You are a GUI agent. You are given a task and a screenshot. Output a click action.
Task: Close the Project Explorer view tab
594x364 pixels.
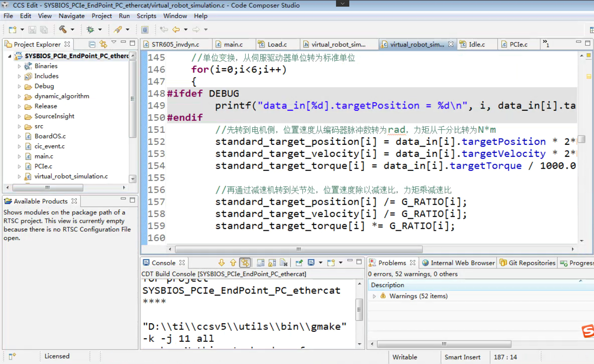[x=67, y=44]
